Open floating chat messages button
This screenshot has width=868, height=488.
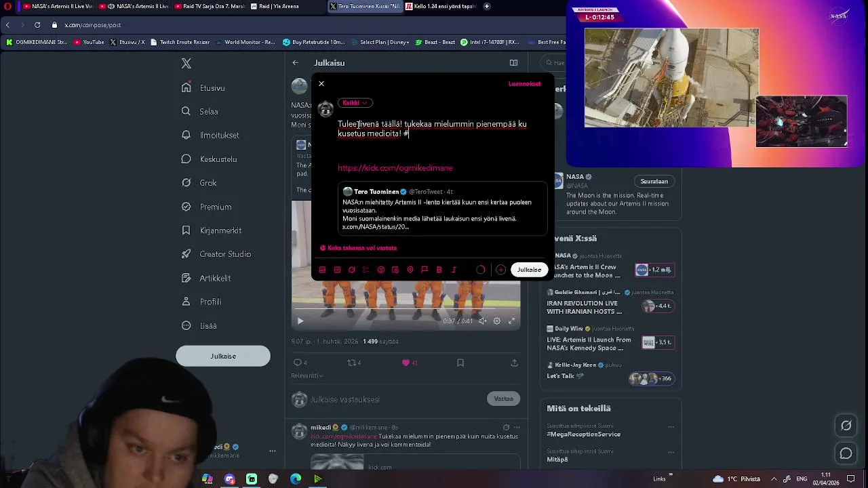[846, 453]
